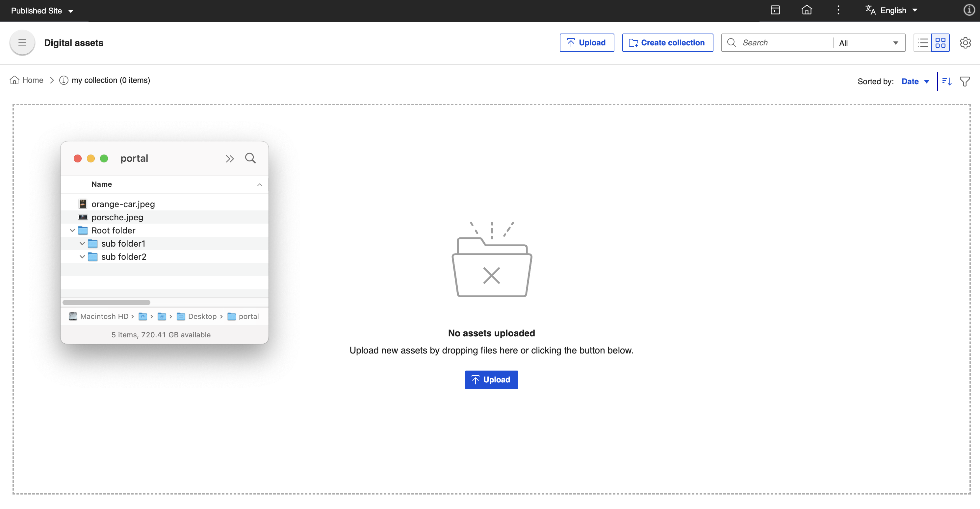
Task: Click the collection info icon in breadcrumb
Action: click(64, 80)
